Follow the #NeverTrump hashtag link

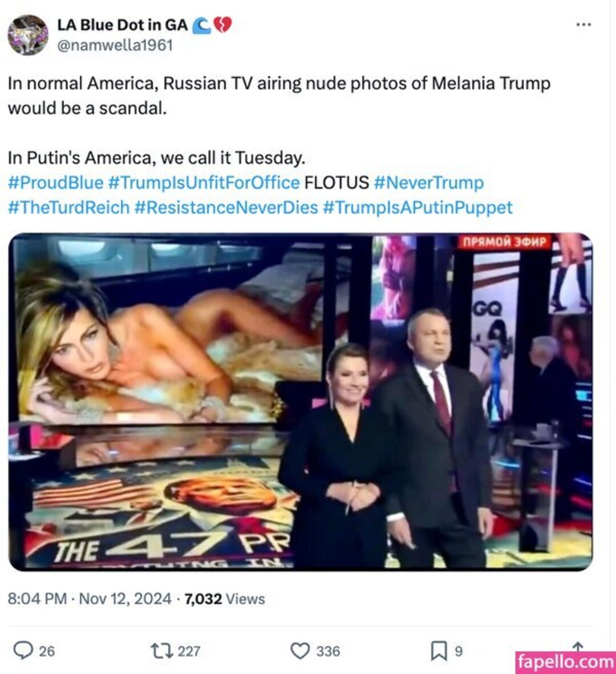428,183
